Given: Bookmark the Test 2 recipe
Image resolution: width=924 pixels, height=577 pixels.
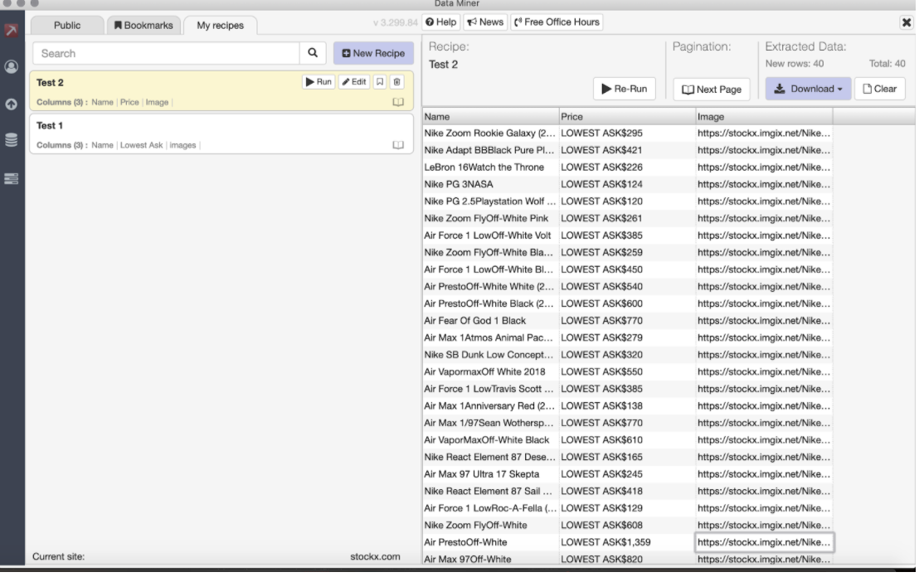Looking at the screenshot, I should point(380,82).
